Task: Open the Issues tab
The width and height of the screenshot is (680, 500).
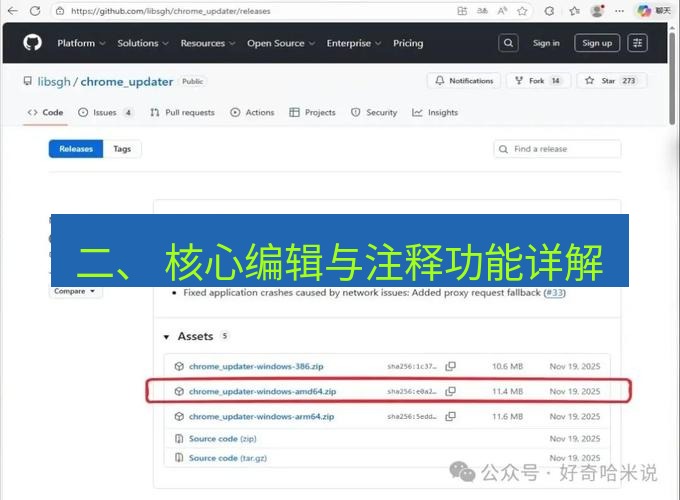Action: [x=105, y=112]
